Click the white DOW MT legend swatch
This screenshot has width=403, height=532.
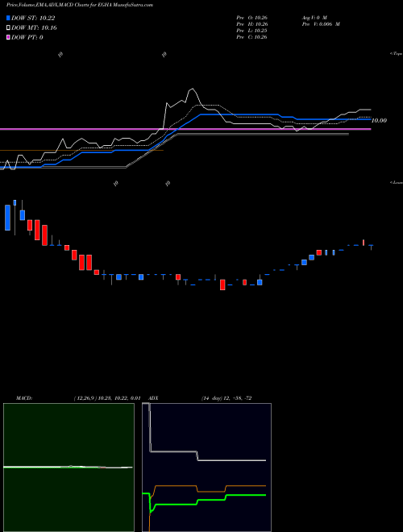pyautogui.click(x=9, y=28)
